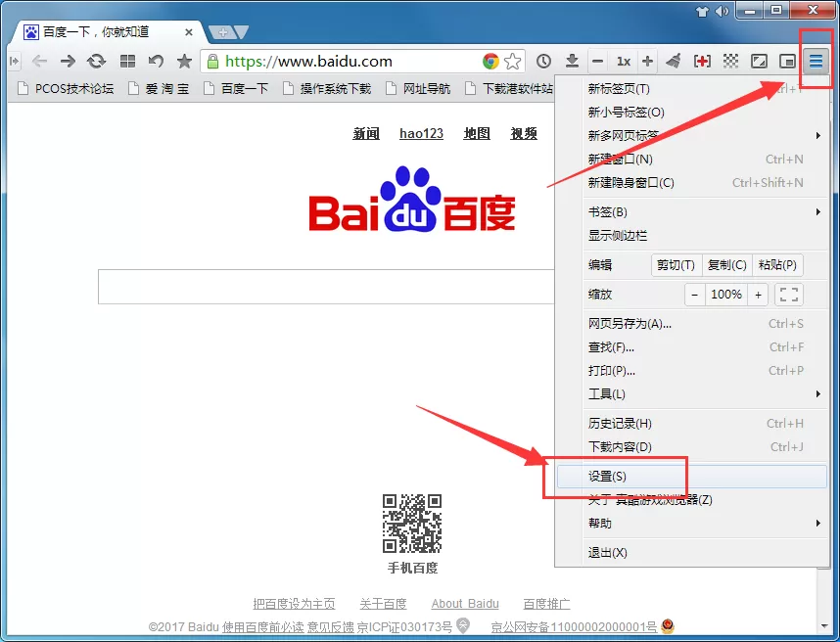Click the shirt skin icon in title bar
This screenshot has width=840, height=642.
coord(702,11)
